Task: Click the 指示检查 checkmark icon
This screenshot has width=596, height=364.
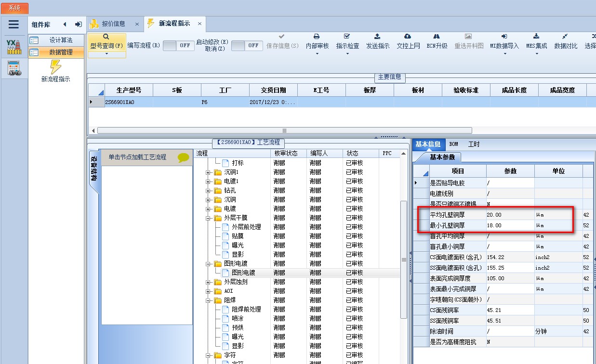Action: [347, 37]
